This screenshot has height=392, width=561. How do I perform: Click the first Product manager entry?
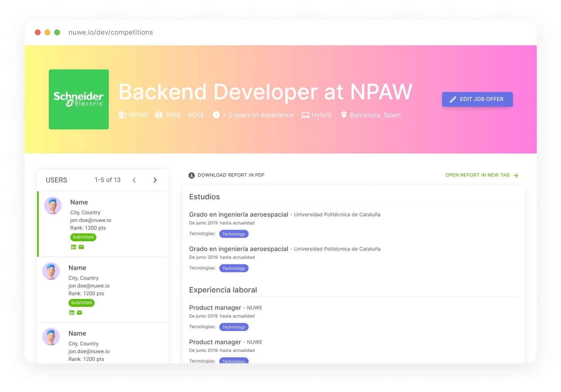[215, 308]
